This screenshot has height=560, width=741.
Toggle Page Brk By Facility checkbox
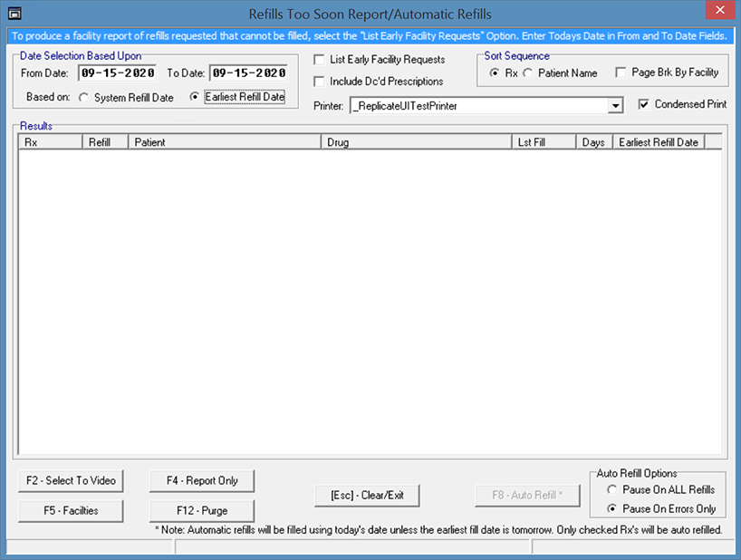(621, 72)
